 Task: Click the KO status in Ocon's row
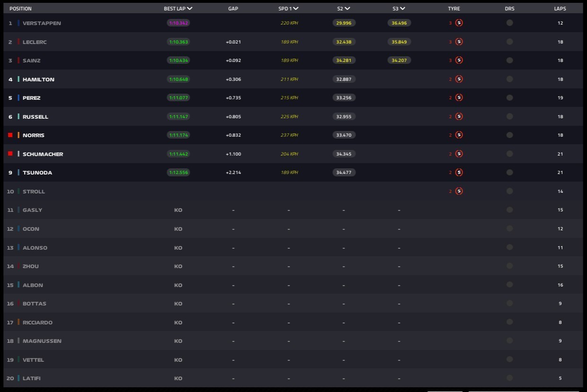178,229
